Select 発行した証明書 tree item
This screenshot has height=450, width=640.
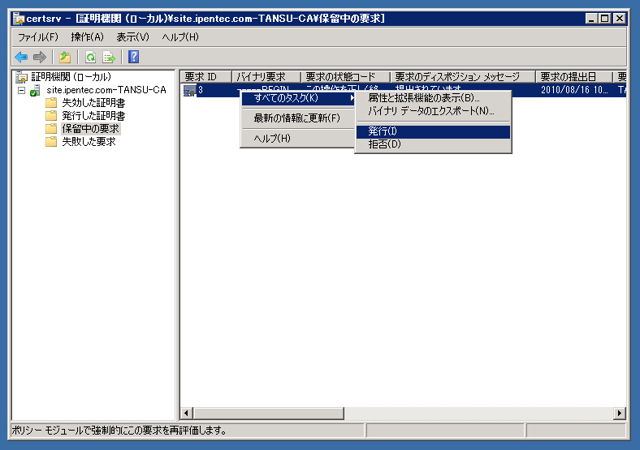[x=93, y=116]
